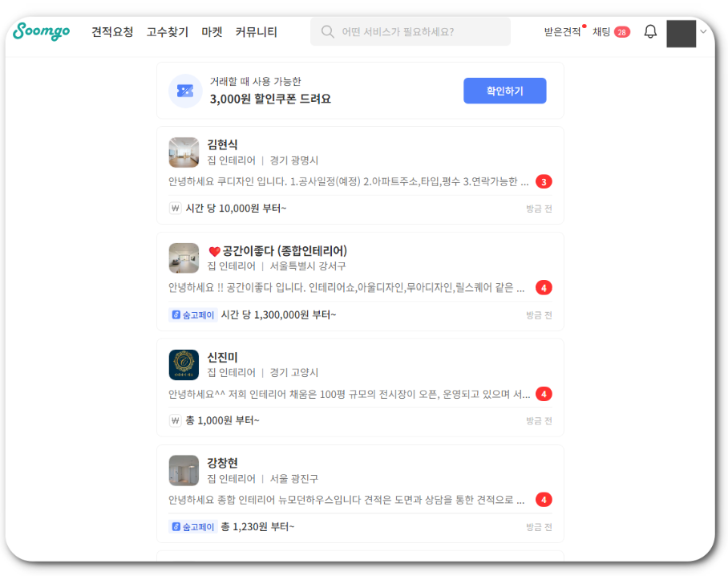Screen dimensions: 728x576
Task: Open 채팅 from header
Action: 601,31
